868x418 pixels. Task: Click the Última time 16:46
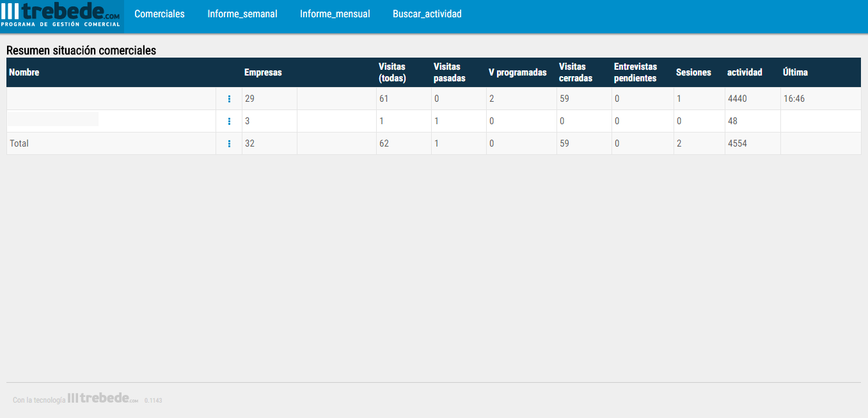click(x=794, y=99)
